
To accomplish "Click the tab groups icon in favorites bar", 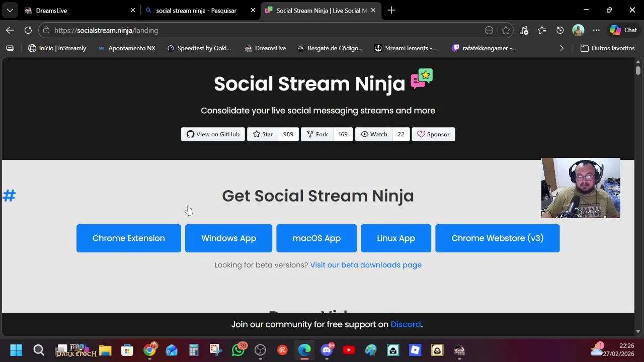I will click(10, 48).
